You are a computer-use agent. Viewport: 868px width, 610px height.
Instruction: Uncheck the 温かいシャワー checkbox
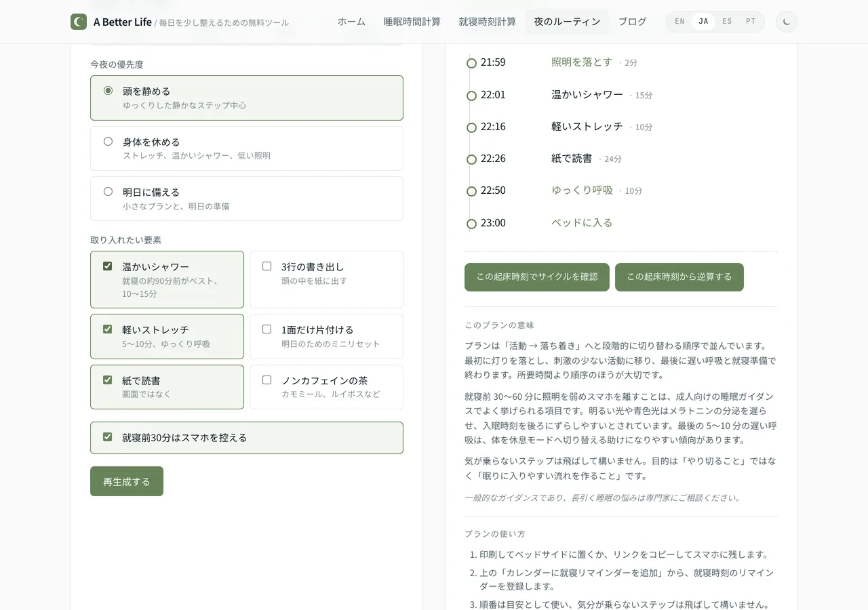pos(107,266)
